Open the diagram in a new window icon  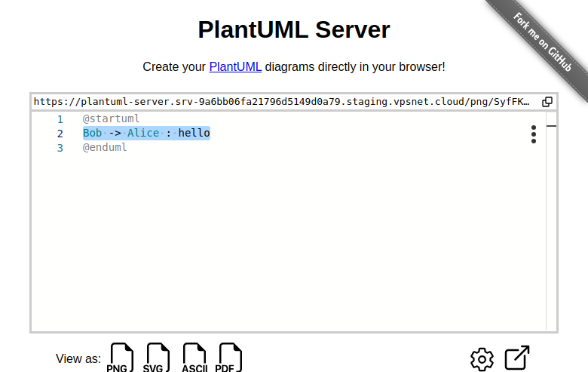point(517,358)
